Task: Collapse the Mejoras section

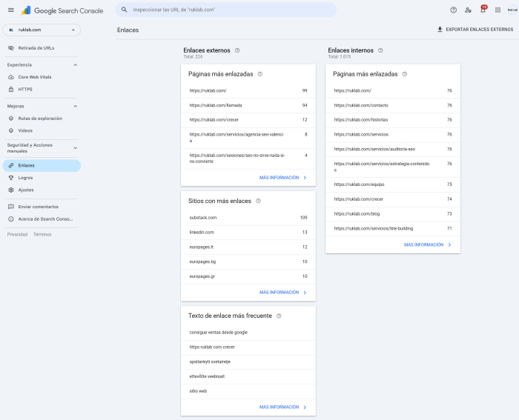Action: (75, 106)
